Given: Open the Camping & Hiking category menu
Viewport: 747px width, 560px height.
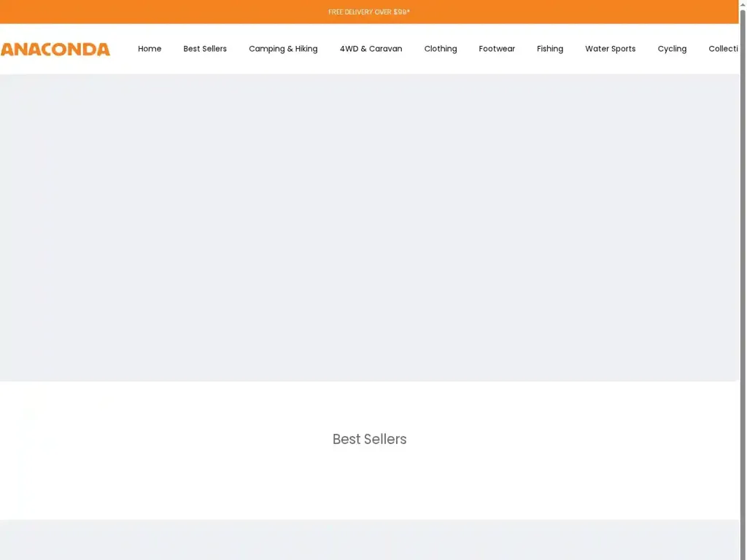Looking at the screenshot, I should (283, 49).
